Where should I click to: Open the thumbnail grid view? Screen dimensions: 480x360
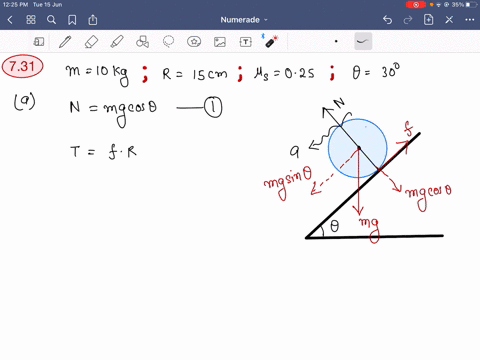click(31, 20)
